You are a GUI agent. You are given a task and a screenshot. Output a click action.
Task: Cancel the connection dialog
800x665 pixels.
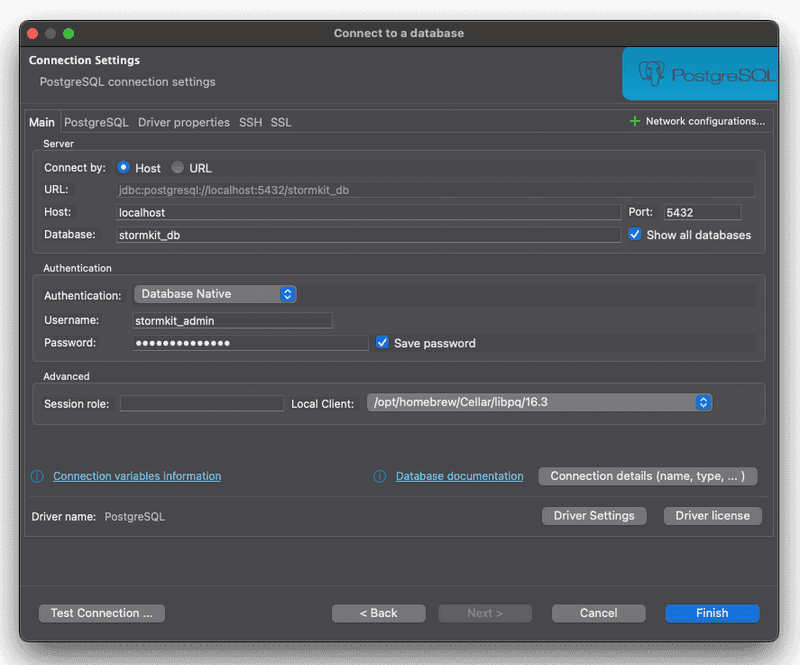[598, 613]
